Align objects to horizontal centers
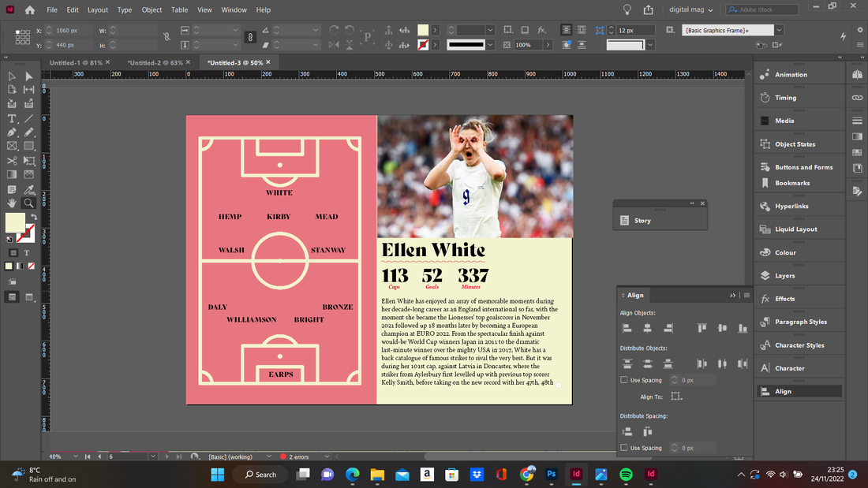The height and width of the screenshot is (488, 868). 647,328
